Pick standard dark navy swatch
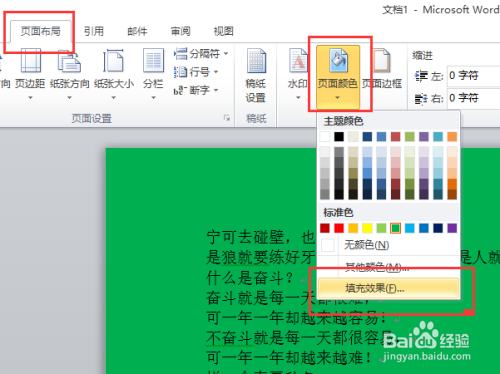Image resolution: width=500 pixels, height=374 pixels. [x=438, y=228]
